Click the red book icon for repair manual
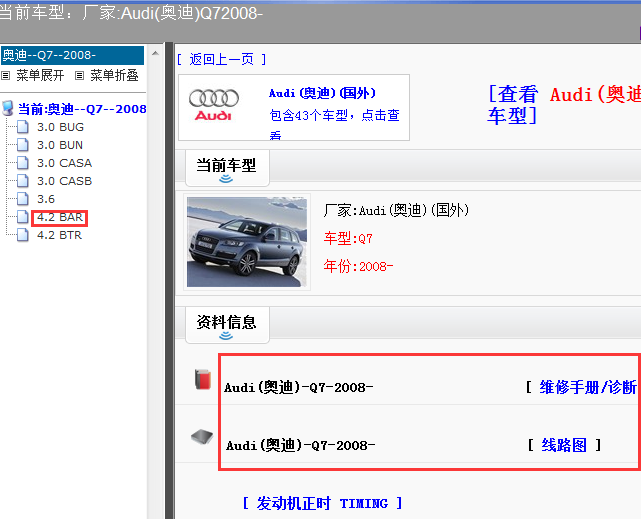The image size is (641, 519). pos(203,379)
